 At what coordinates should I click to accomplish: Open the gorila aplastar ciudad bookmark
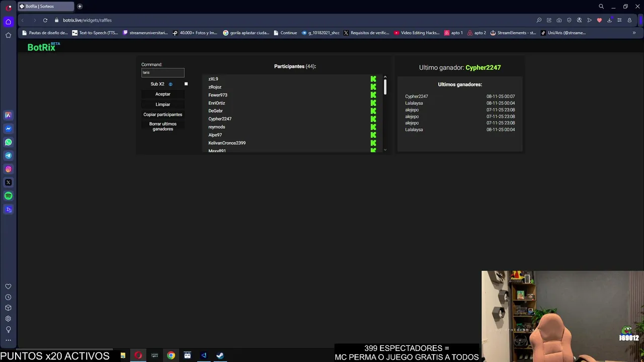[x=246, y=33]
